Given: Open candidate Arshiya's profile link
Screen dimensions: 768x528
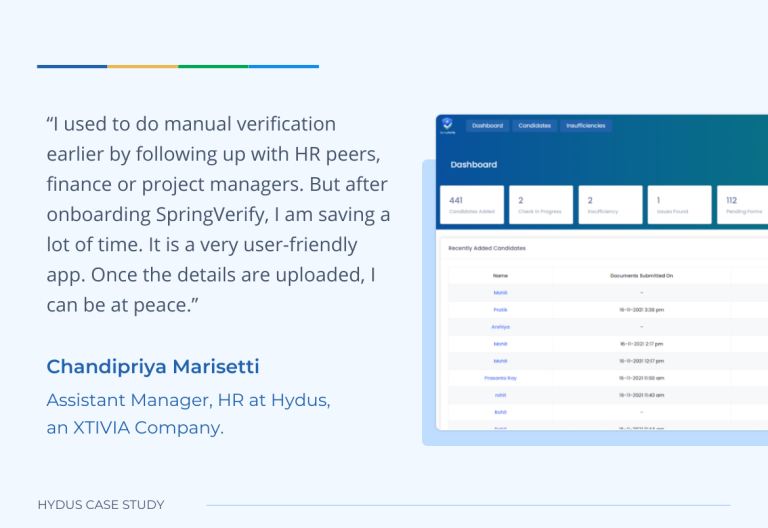Looking at the screenshot, I should click(x=500, y=327).
